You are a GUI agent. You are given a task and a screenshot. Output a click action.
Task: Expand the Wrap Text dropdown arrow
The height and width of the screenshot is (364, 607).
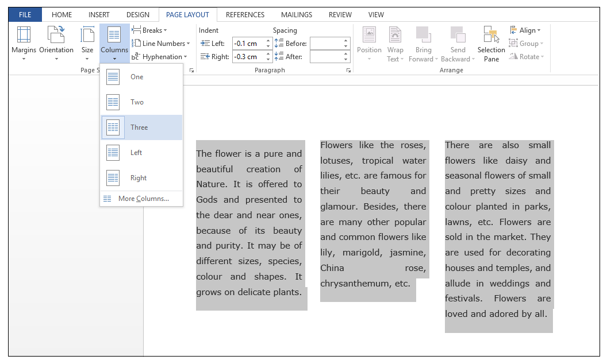tap(402, 59)
